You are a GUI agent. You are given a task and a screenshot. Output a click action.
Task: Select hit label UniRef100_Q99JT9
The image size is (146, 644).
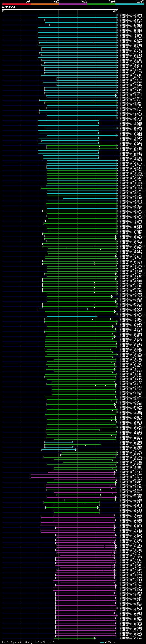click(131, 163)
